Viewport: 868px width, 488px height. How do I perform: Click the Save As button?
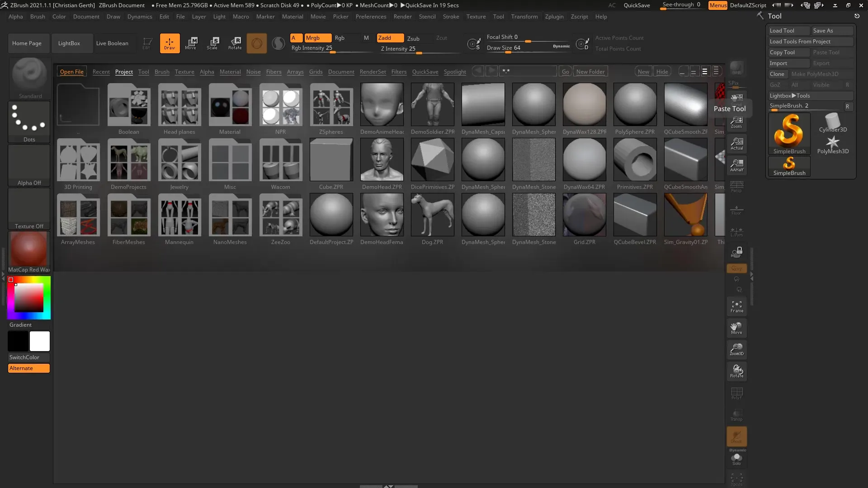click(832, 31)
